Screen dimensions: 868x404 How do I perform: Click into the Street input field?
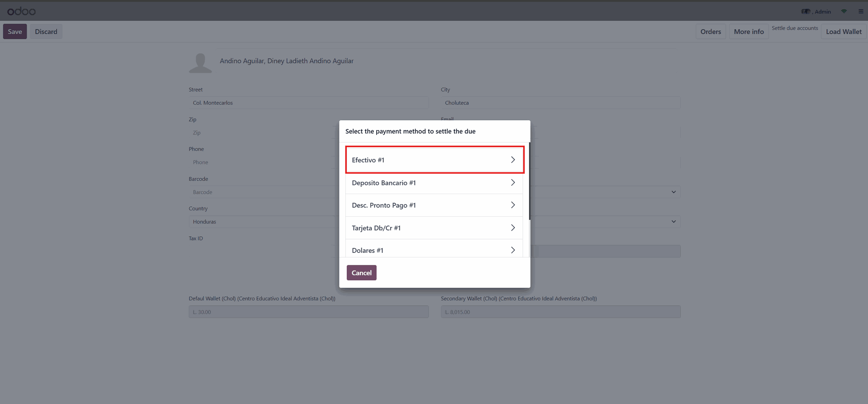tap(308, 103)
